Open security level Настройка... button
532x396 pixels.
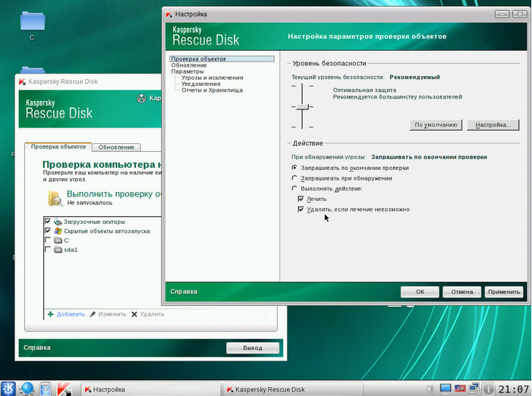[493, 124]
